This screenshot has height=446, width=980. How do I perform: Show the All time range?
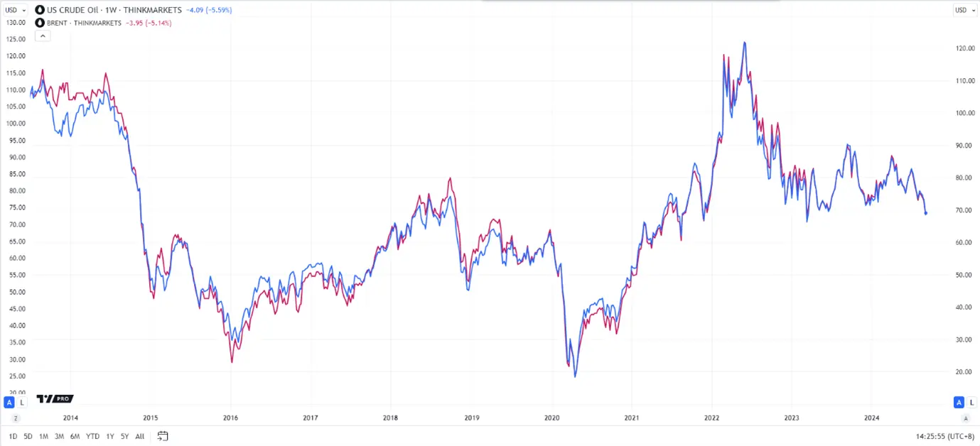click(139, 436)
